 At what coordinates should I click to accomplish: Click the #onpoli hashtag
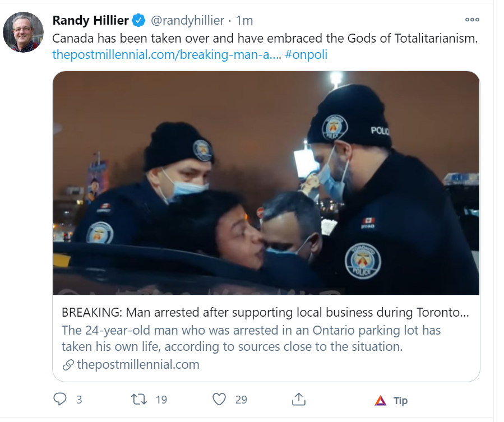(306, 55)
